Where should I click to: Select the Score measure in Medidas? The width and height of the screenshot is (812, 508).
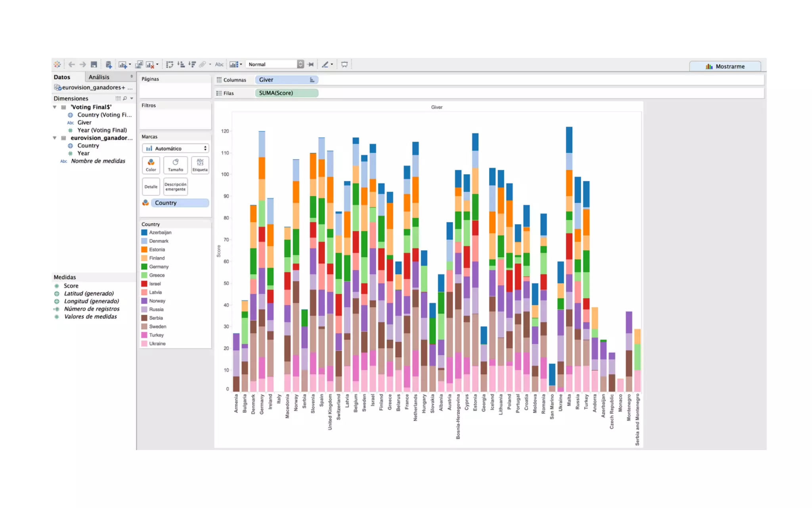pyautogui.click(x=71, y=286)
